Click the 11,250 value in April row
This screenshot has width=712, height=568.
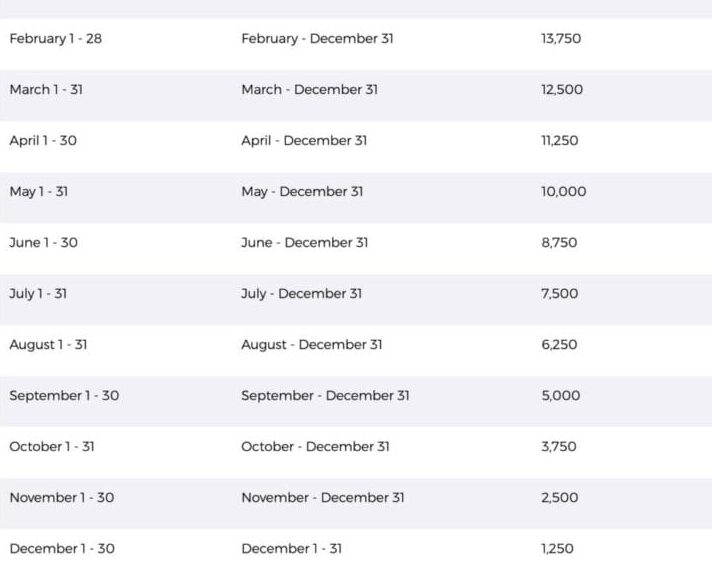point(559,140)
